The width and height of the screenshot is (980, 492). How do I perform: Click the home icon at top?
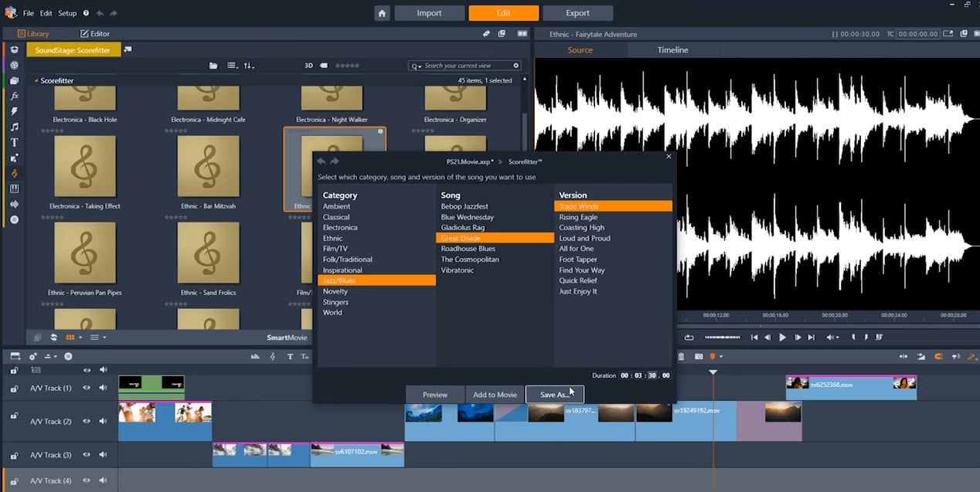[382, 13]
